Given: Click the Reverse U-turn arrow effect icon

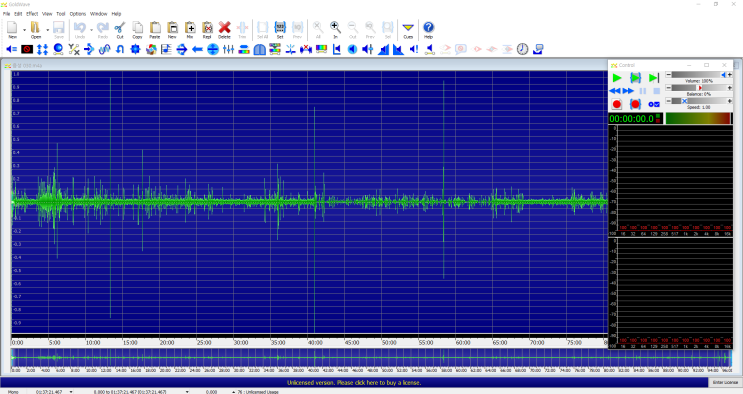Looking at the screenshot, I should click(x=120, y=49).
